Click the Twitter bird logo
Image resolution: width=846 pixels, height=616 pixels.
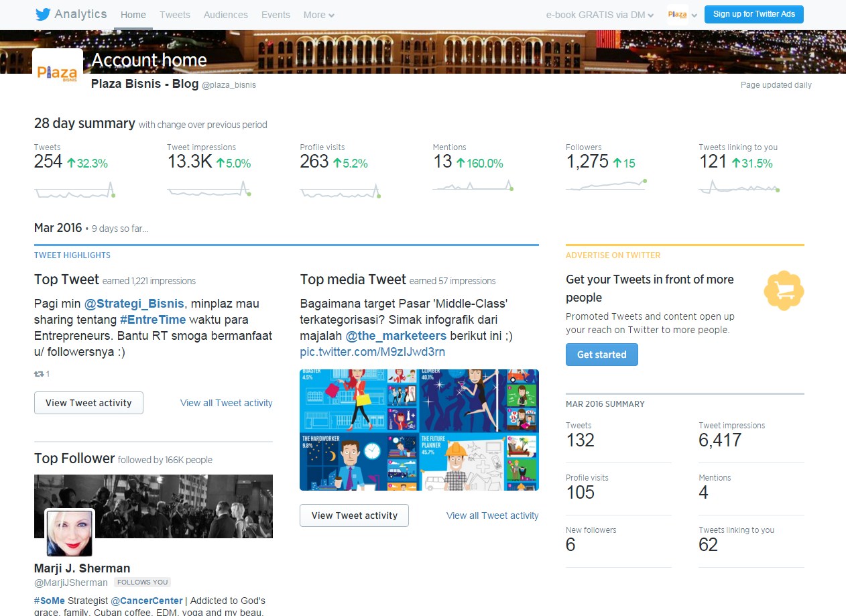[43, 14]
